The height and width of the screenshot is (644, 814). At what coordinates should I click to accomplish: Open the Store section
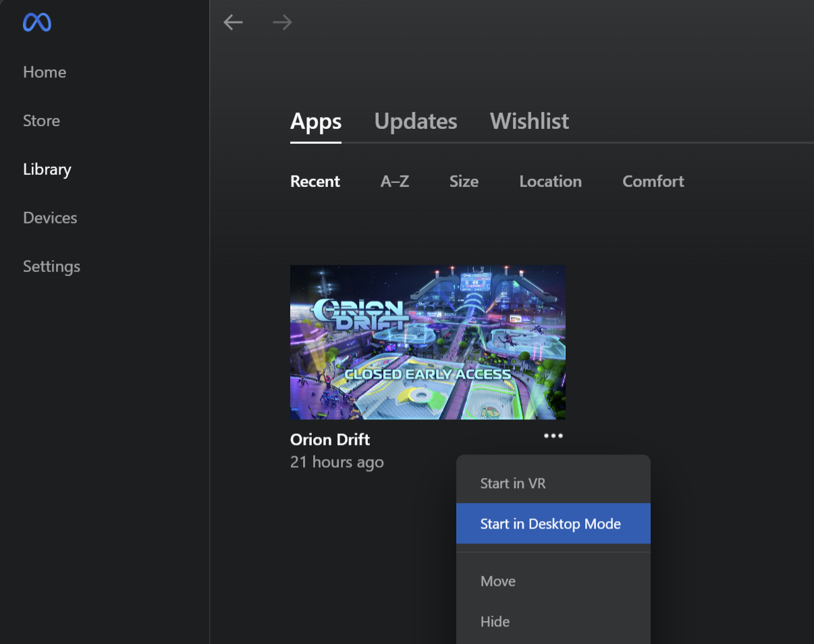pyautogui.click(x=41, y=120)
